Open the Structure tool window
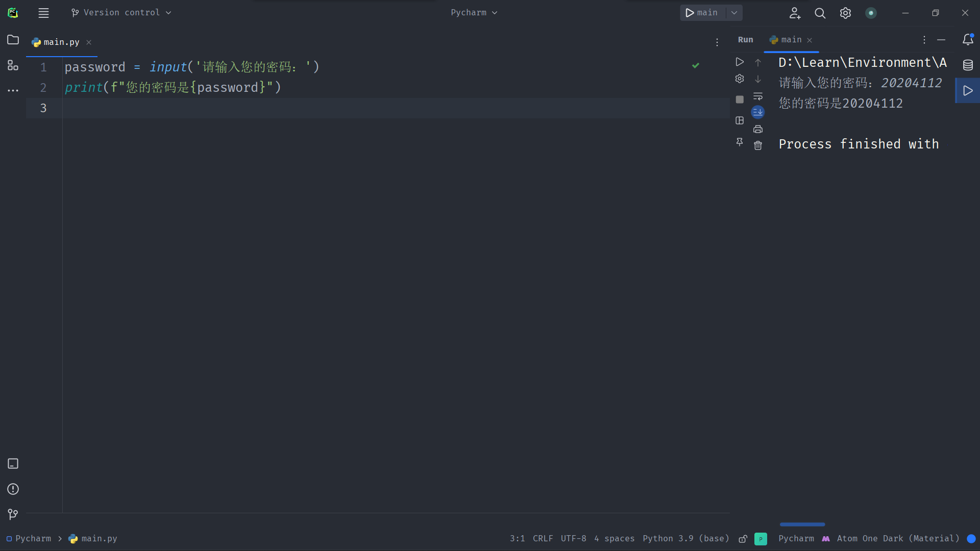 (x=13, y=65)
